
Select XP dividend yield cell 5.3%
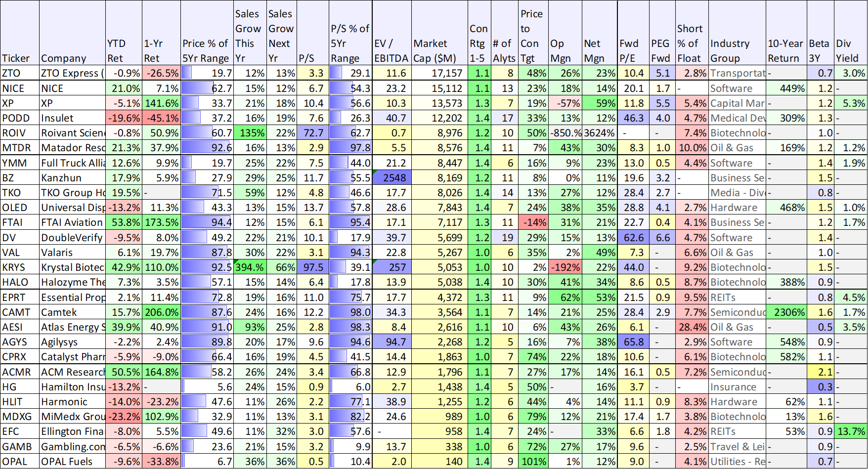(851, 103)
